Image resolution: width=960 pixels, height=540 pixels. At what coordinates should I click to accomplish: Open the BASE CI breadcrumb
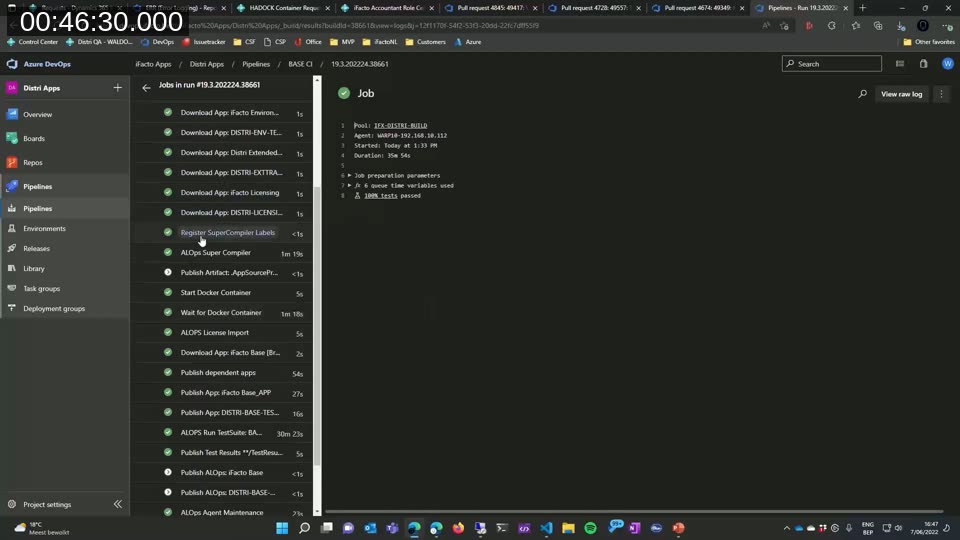(300, 64)
